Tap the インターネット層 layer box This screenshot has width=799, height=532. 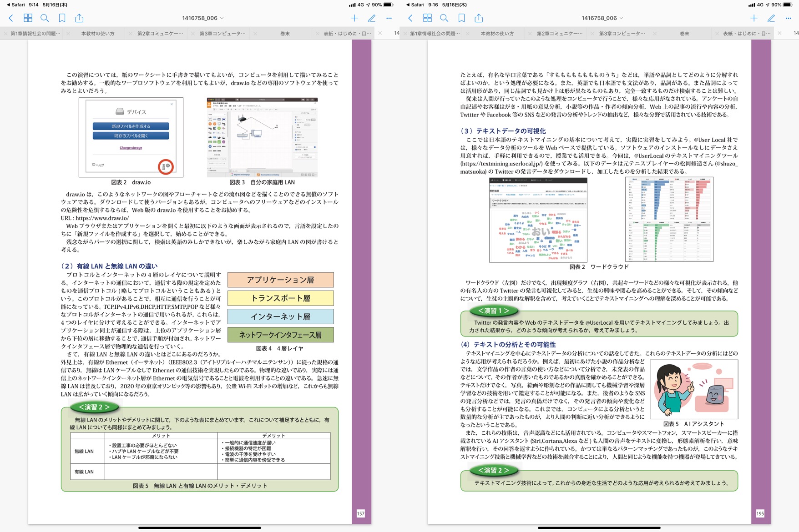point(281,316)
